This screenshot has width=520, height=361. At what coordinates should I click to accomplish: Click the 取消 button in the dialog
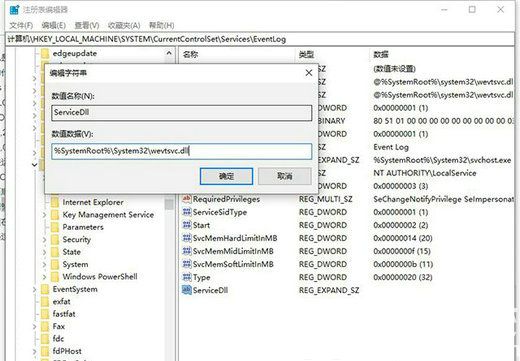(285, 176)
